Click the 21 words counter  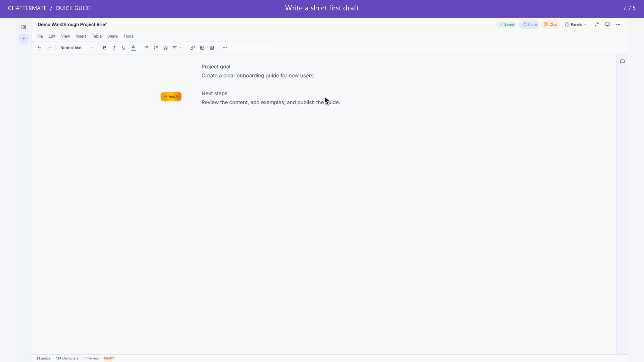43,358
